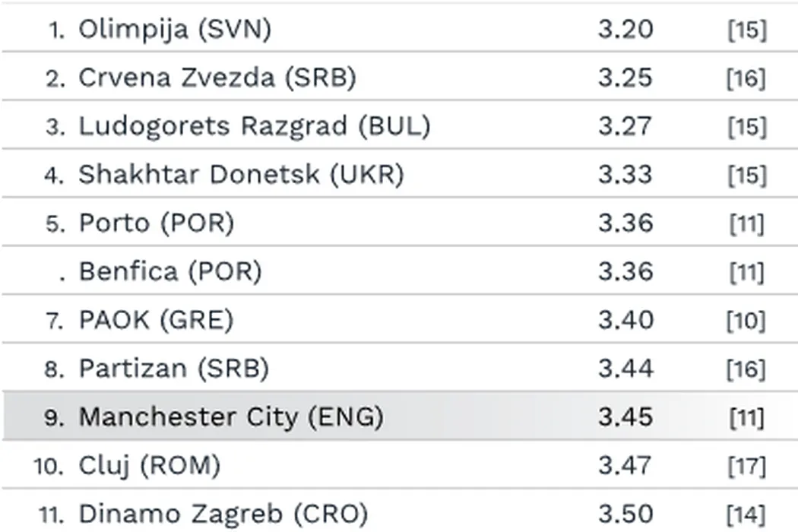Click the [16] count beside Partizan
Image resolution: width=798 pixels, height=532 pixels.
point(746,369)
